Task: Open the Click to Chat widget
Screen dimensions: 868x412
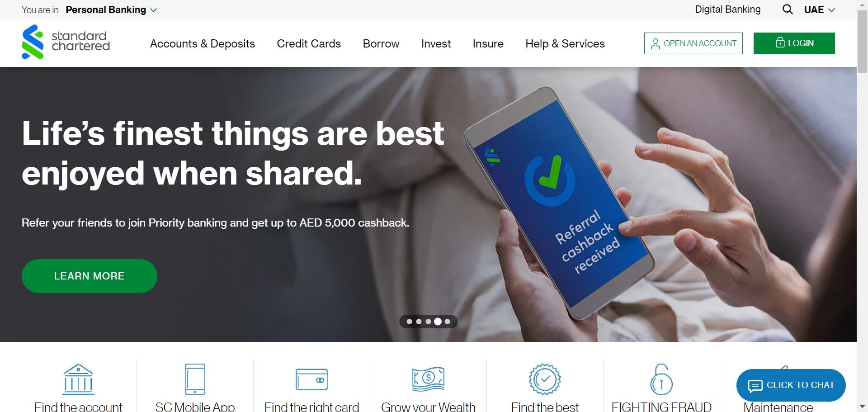Action: [x=791, y=385]
